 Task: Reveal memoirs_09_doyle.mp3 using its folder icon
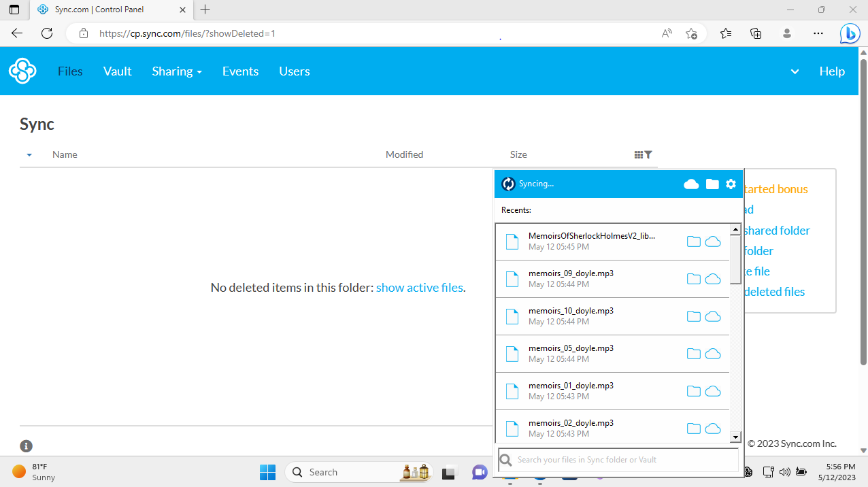click(x=693, y=279)
